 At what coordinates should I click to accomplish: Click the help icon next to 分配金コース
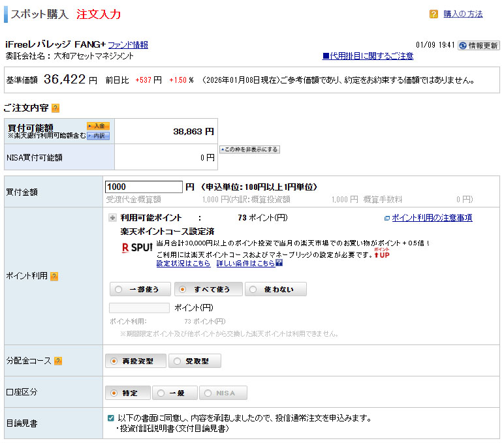pyautogui.click(x=58, y=361)
